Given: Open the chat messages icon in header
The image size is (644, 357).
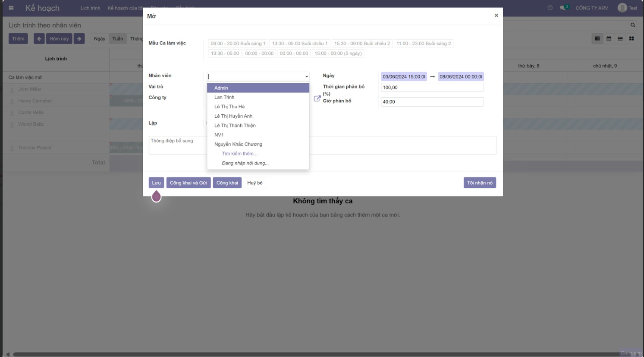Looking at the screenshot, I should point(563,8).
